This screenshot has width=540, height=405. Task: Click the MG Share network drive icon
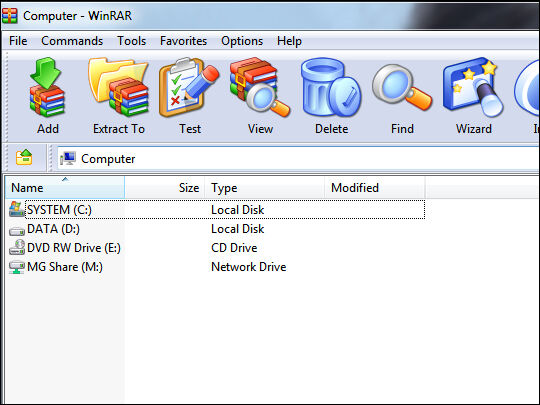[x=17, y=267]
